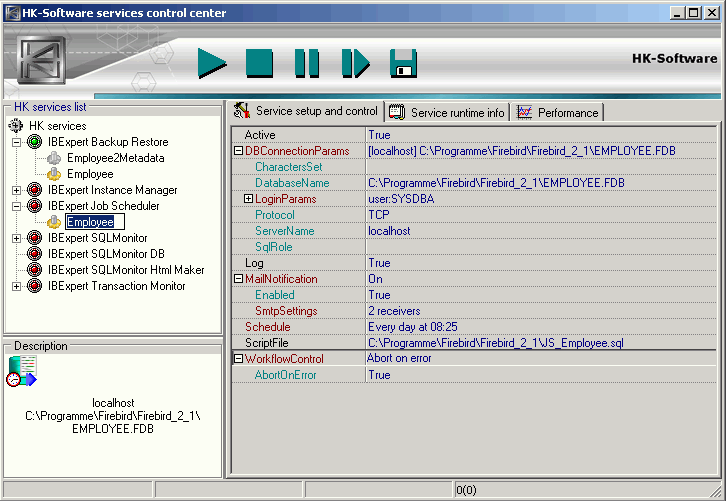Click the WorkflowControl value Abort on error

(399, 358)
